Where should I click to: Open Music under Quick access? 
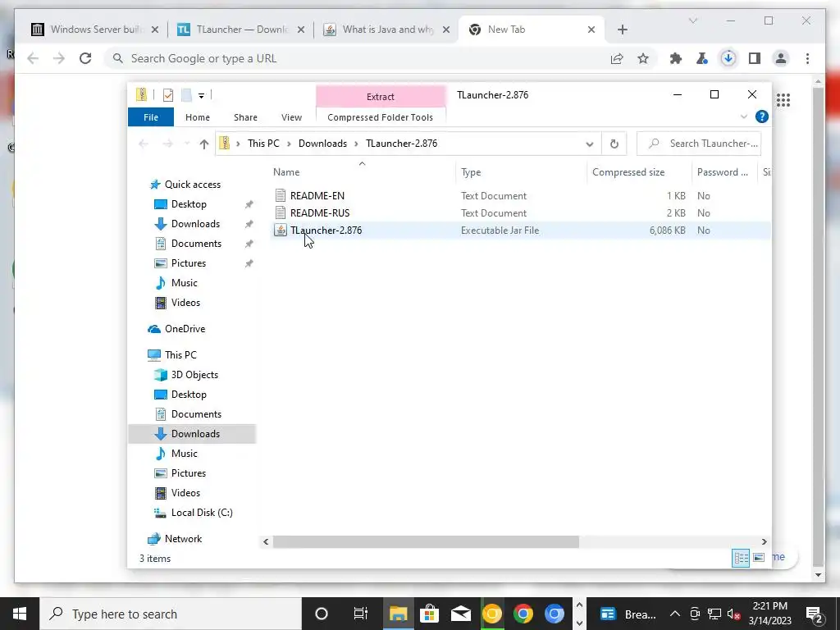pyautogui.click(x=184, y=283)
